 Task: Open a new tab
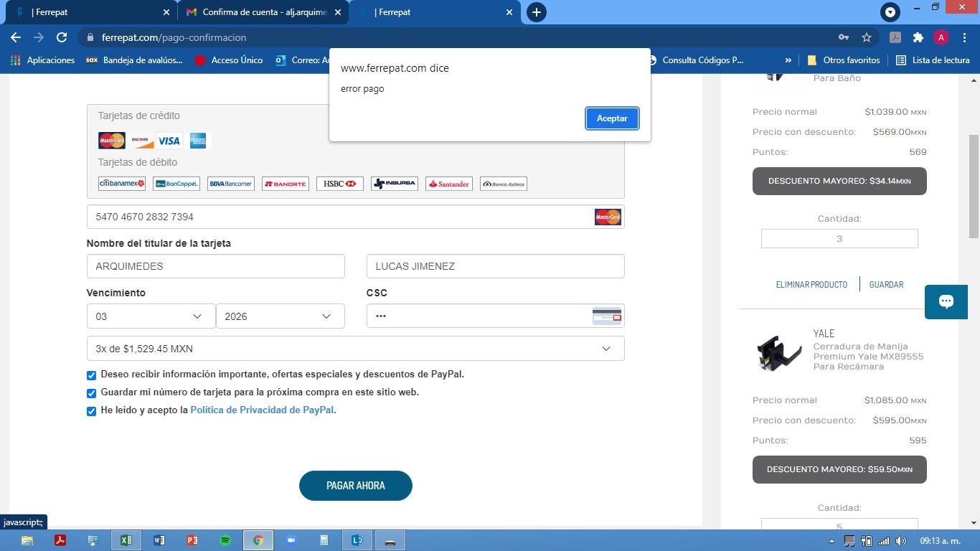pos(536,12)
